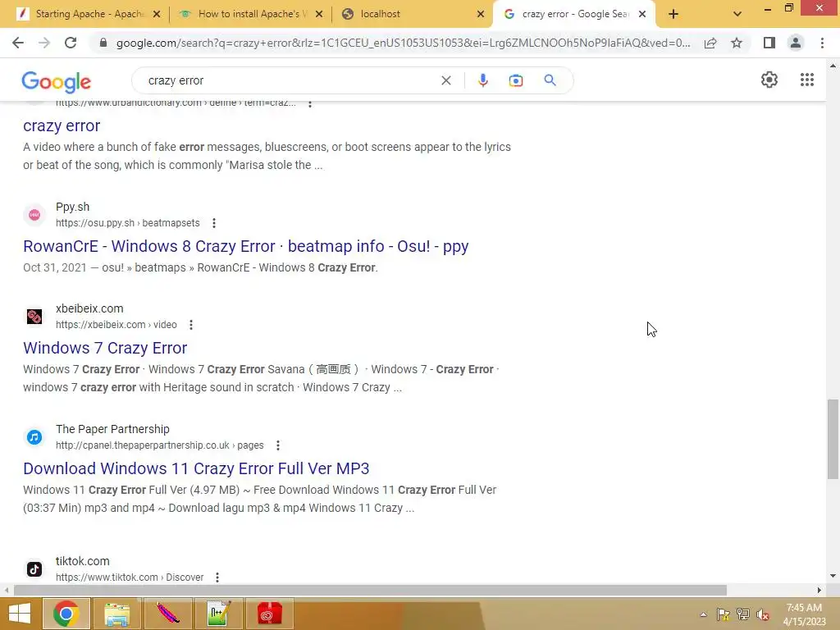Screen dimensions: 840x630
Task: Open Google apps grid
Action: (x=807, y=80)
